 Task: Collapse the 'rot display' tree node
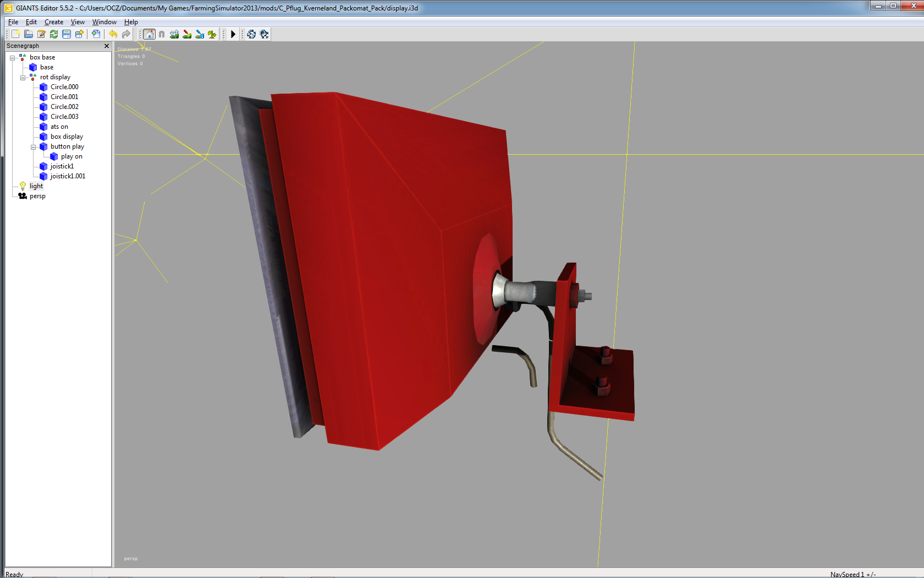click(x=23, y=78)
